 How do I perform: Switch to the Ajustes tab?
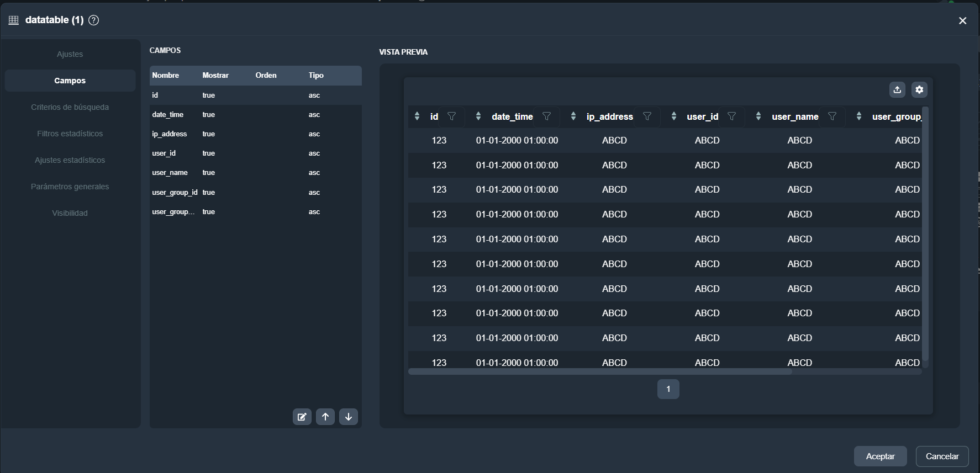70,54
